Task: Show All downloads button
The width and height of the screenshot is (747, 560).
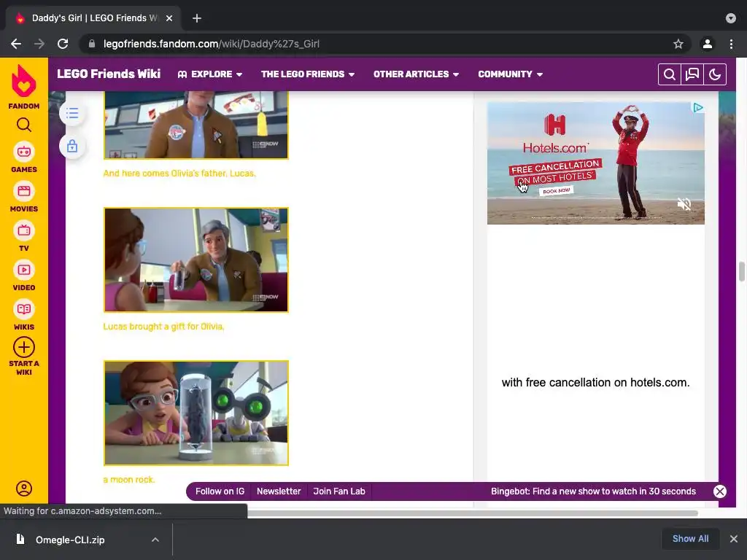Action: 690,539
